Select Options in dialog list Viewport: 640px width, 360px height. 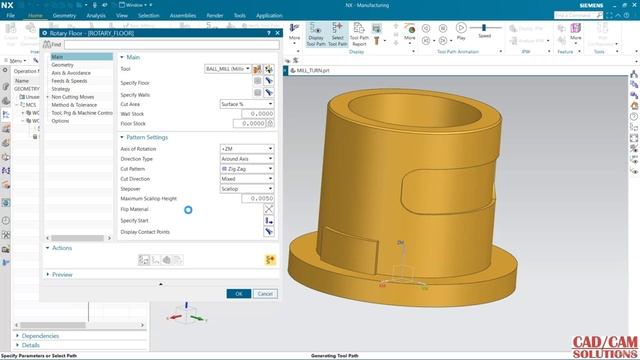60,121
